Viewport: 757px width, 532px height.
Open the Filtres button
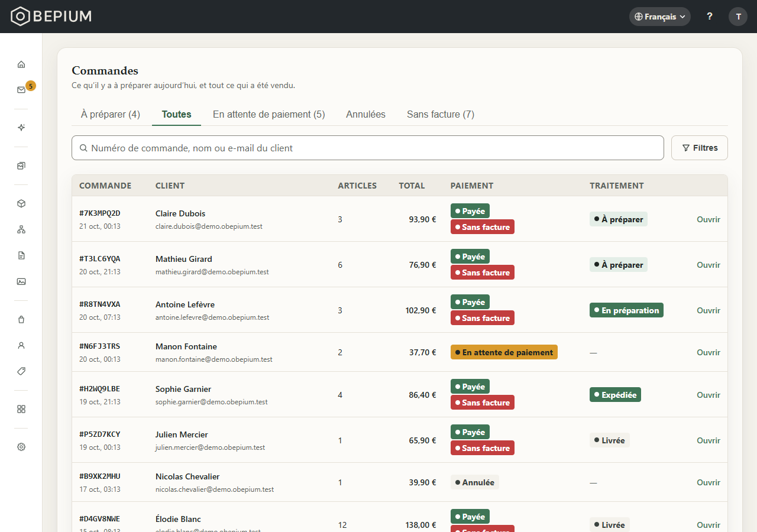click(700, 148)
